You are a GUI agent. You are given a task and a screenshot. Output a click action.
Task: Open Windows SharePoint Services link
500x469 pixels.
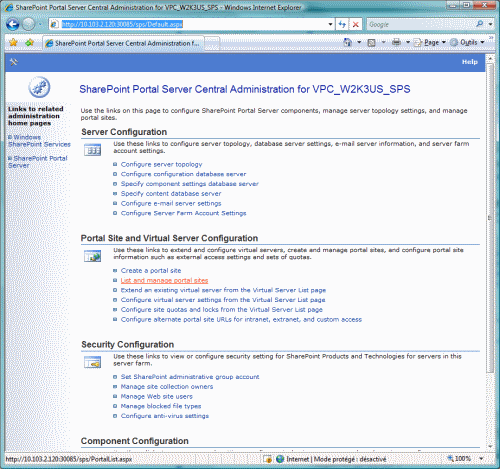click(x=39, y=141)
